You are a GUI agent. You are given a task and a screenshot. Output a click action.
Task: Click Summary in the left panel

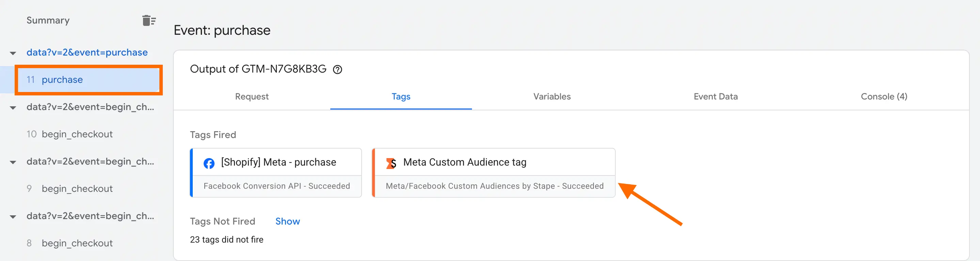(x=48, y=20)
